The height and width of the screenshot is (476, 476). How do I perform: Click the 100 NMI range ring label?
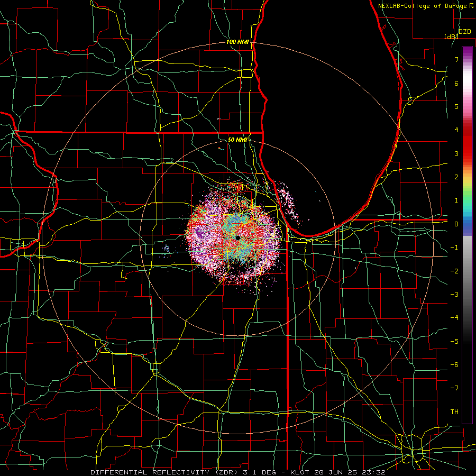[237, 42]
